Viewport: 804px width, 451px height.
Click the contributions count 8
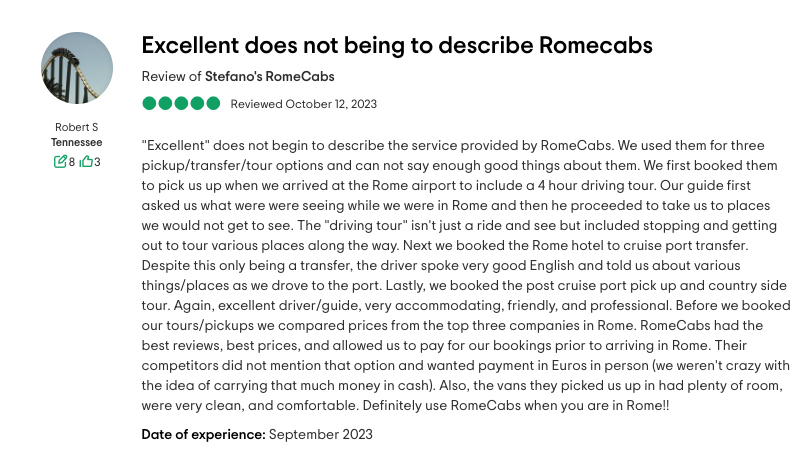click(72, 161)
